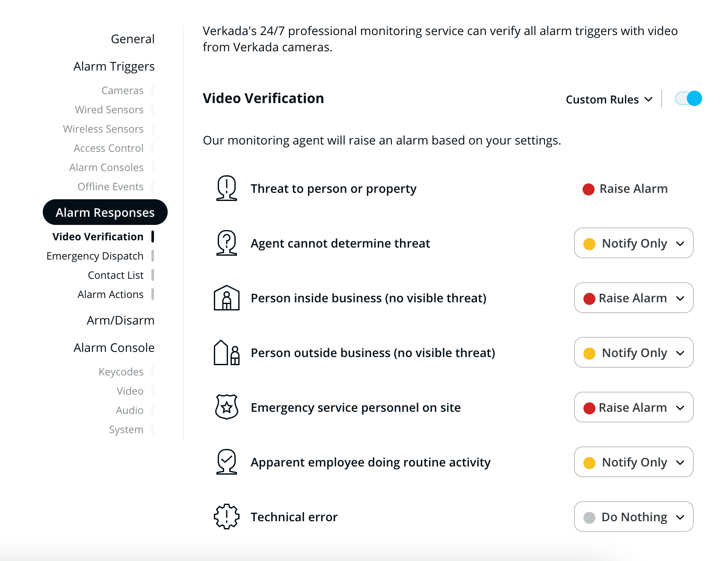Click the exclamation alert icon next to threat row
This screenshot has width=728, height=561.
226,189
